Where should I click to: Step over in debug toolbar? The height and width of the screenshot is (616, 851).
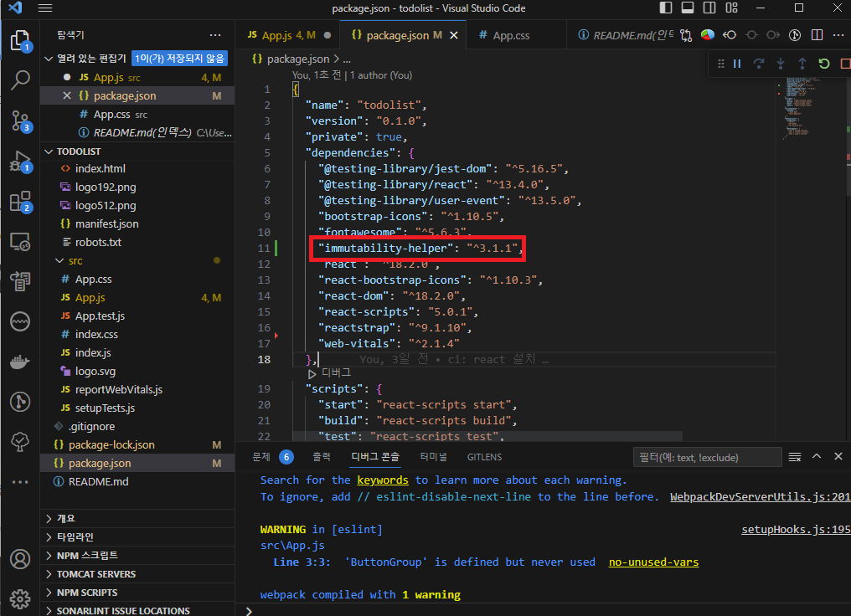coord(759,64)
